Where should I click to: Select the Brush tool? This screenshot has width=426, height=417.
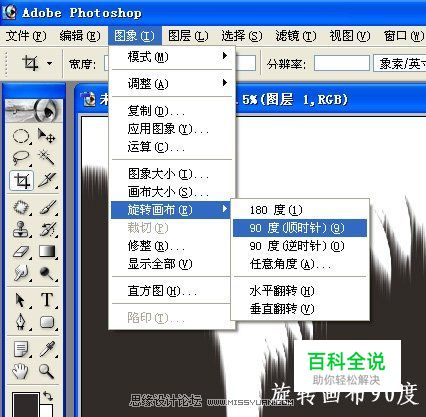(x=47, y=207)
